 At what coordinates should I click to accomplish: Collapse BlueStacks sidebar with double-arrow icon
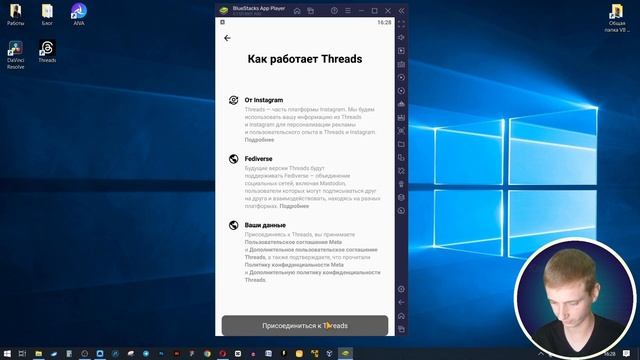pyautogui.click(x=401, y=11)
